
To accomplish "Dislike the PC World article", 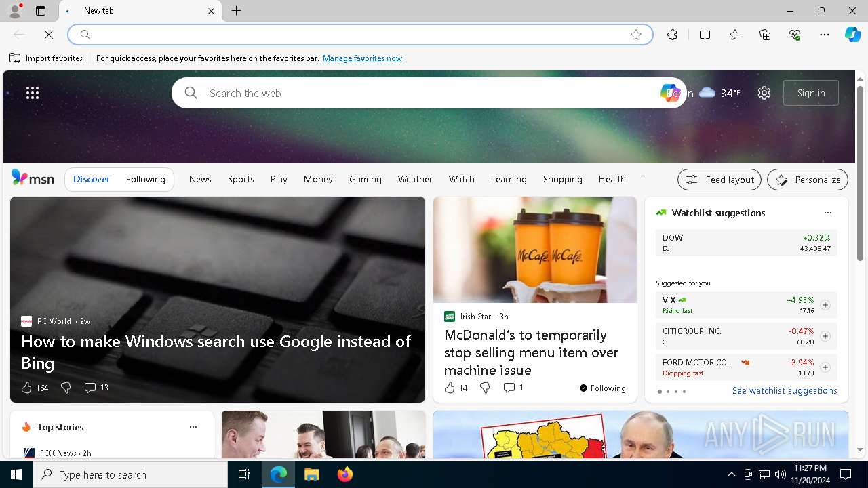I will tap(66, 388).
